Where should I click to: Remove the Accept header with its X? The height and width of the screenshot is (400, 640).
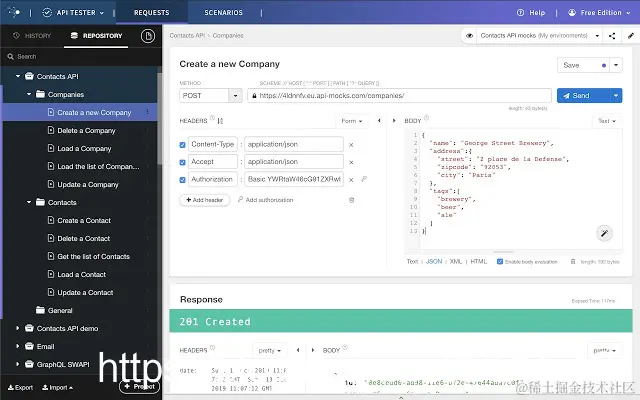(x=351, y=162)
